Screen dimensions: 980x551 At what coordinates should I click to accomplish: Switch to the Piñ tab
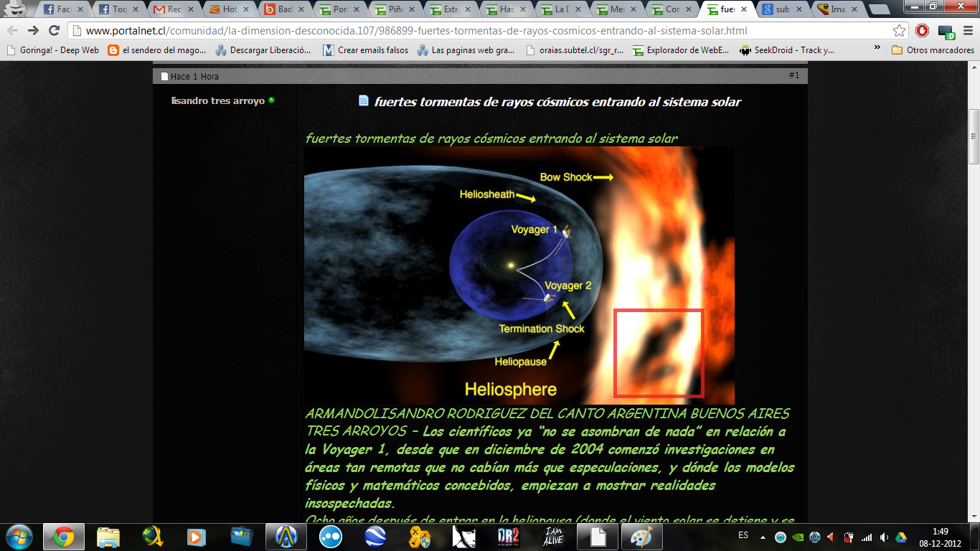[x=395, y=10]
